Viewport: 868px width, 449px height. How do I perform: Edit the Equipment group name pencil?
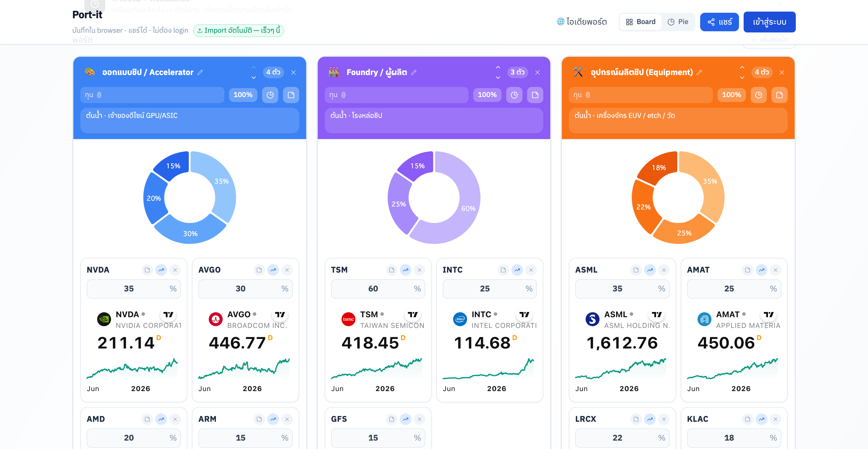(x=700, y=72)
